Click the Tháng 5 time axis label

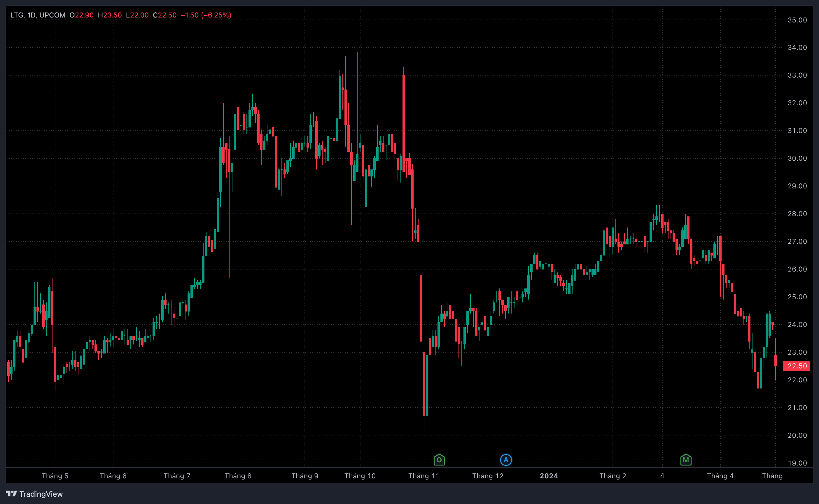coord(55,476)
